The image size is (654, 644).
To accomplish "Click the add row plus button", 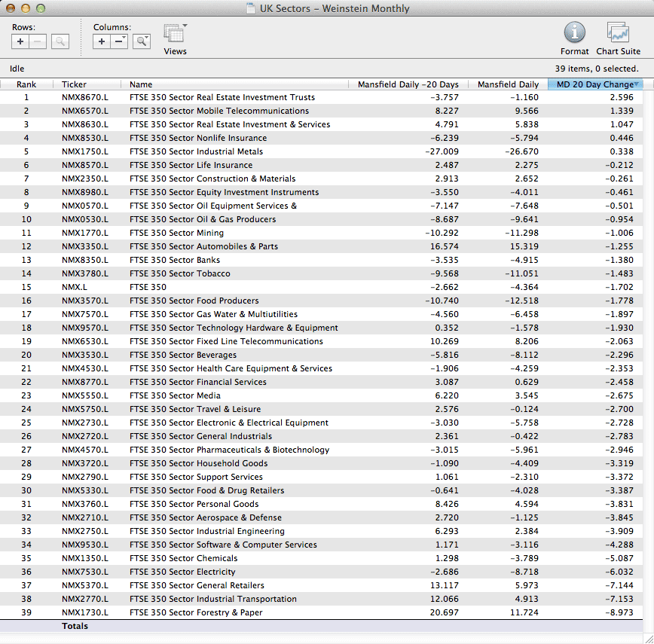I will coord(20,42).
